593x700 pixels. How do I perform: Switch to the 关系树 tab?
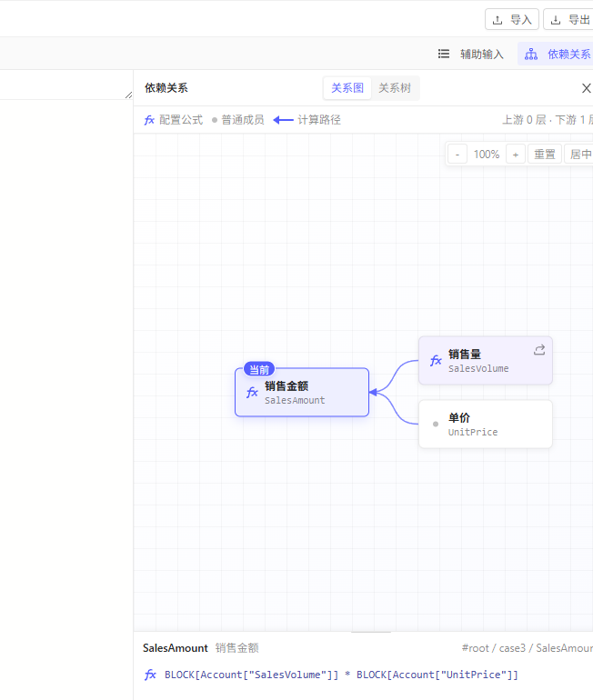pos(395,88)
